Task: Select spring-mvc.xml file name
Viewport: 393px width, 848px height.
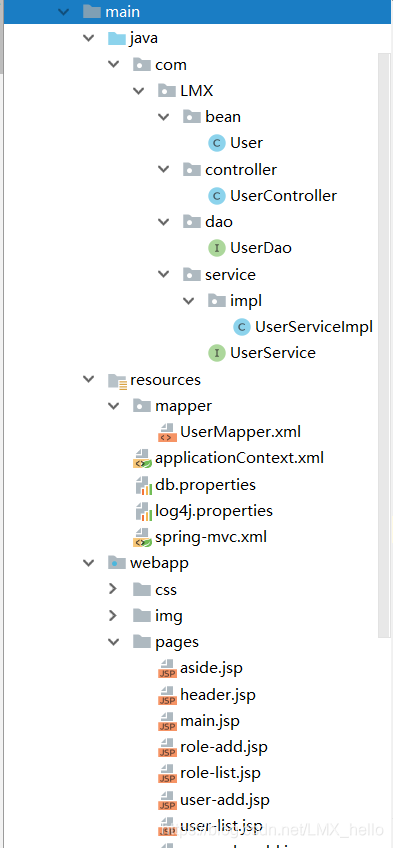Action: click(211, 538)
